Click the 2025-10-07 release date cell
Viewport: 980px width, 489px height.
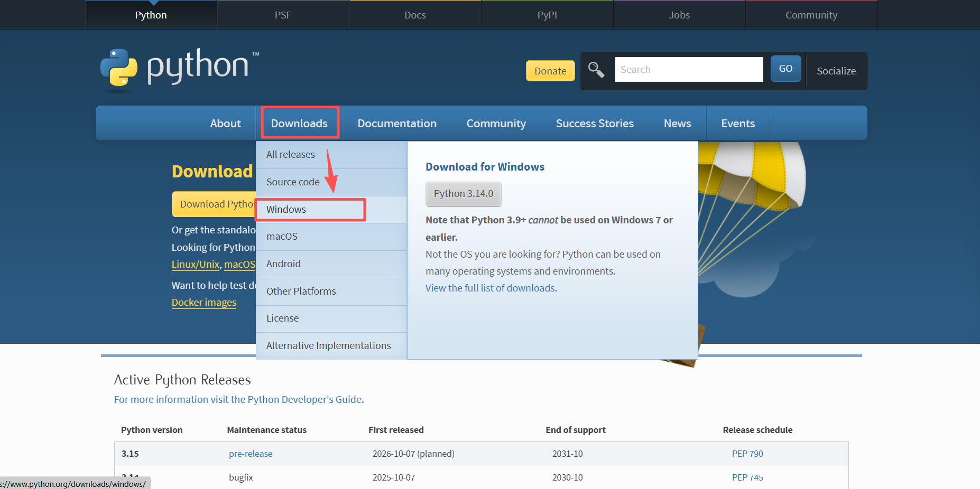[x=394, y=477]
